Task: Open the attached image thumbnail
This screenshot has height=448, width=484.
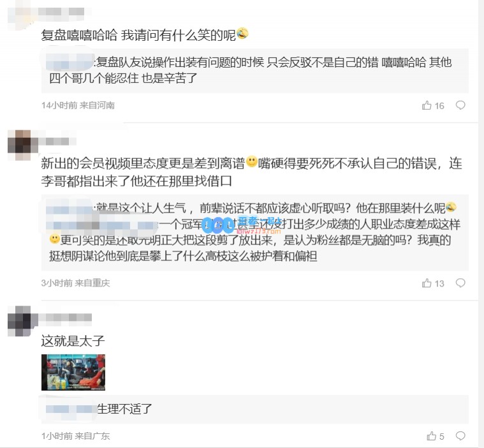Action: [73, 372]
